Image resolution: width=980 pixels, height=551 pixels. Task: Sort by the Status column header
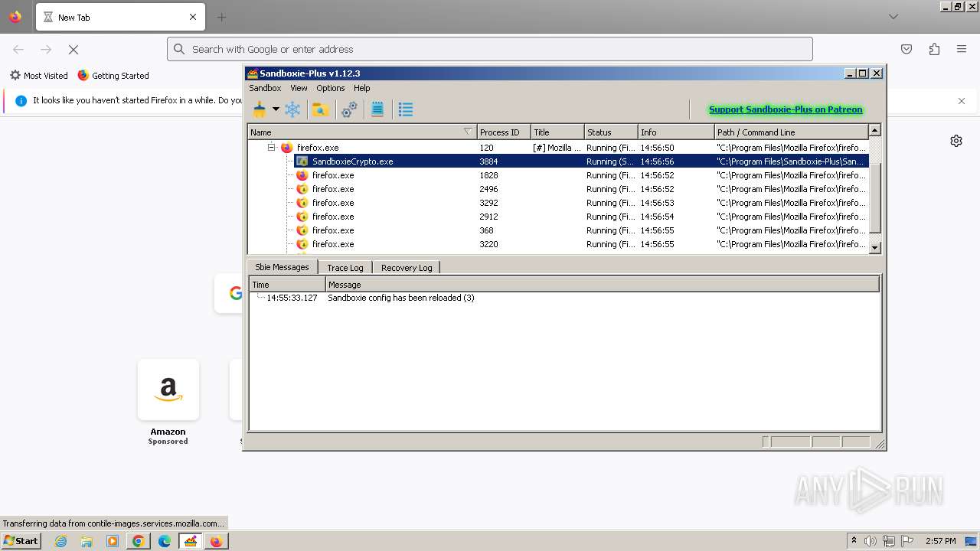pos(611,132)
